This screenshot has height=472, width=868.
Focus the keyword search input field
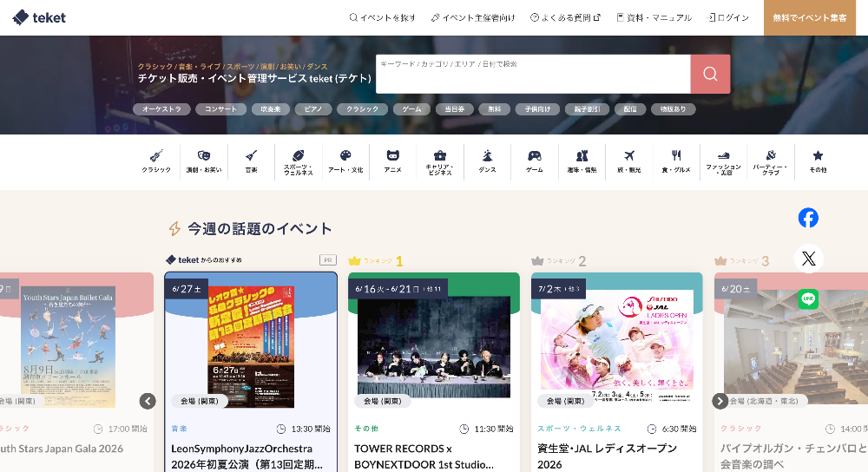[x=533, y=74]
